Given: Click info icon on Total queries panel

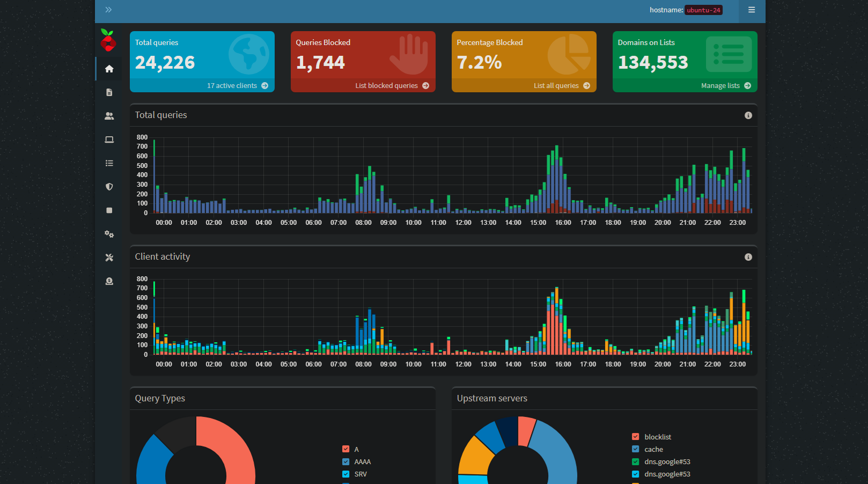Looking at the screenshot, I should click(x=748, y=115).
